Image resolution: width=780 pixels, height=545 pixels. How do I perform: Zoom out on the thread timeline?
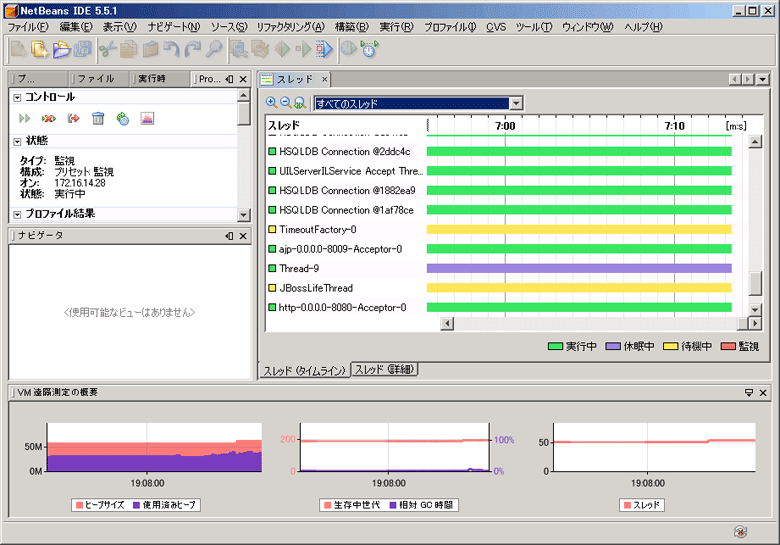tap(286, 102)
